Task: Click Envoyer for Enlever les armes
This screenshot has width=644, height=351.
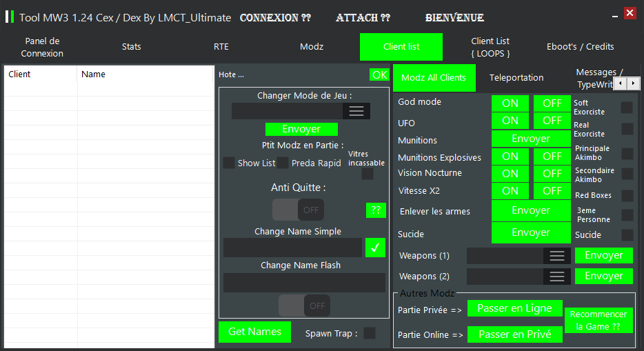Action: coord(531,210)
